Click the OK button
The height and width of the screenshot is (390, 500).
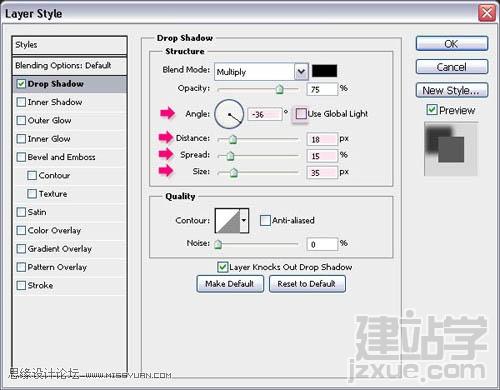pyautogui.click(x=452, y=44)
